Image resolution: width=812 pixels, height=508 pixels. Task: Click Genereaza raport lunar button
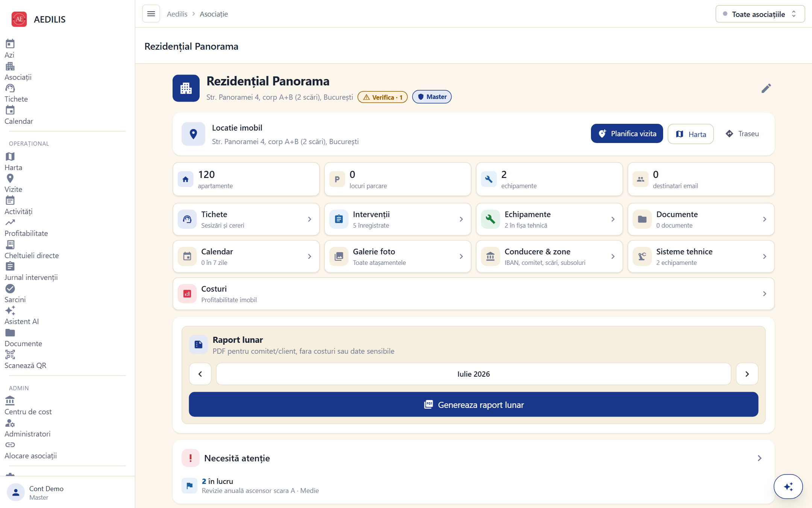tap(473, 405)
